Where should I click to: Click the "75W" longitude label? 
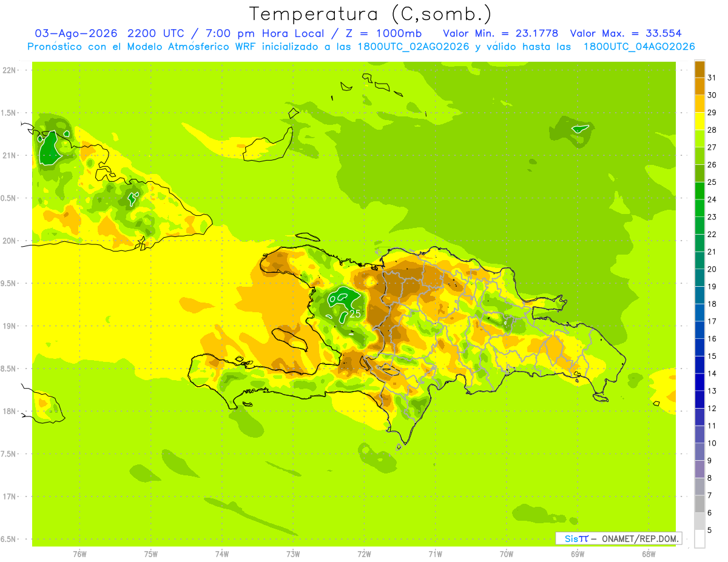[151, 554]
